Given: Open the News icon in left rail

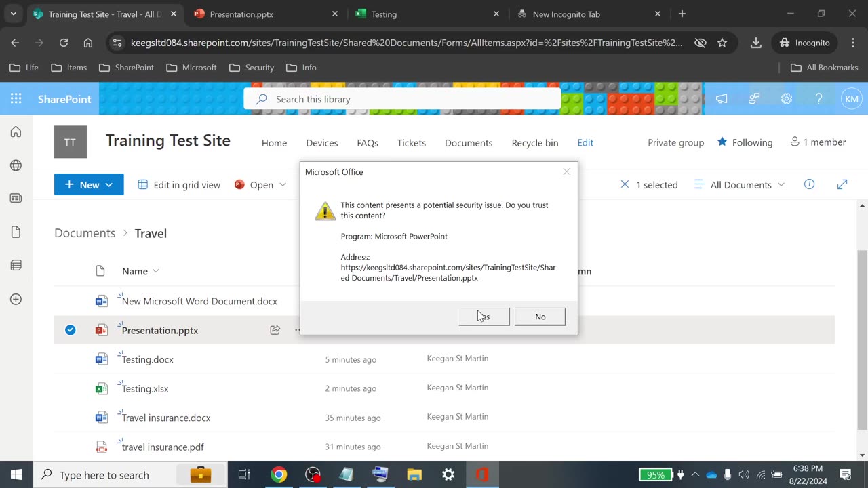Looking at the screenshot, I should (16, 199).
